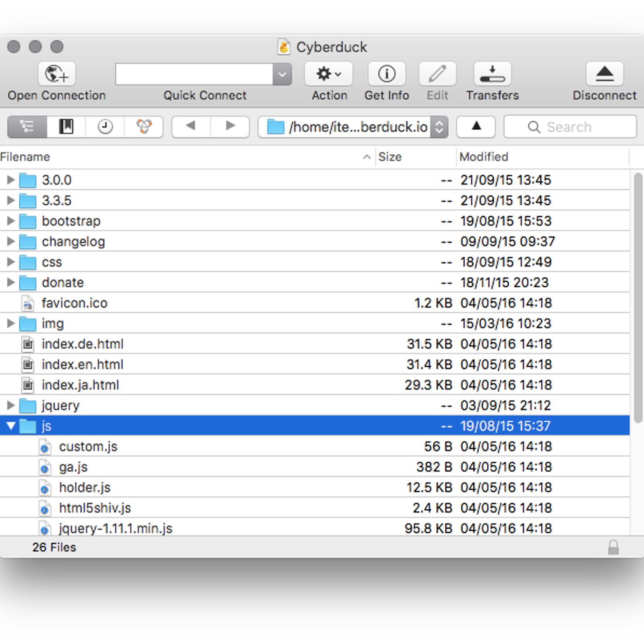Expand the img folder
The width and height of the screenshot is (644, 644).
tap(11, 323)
